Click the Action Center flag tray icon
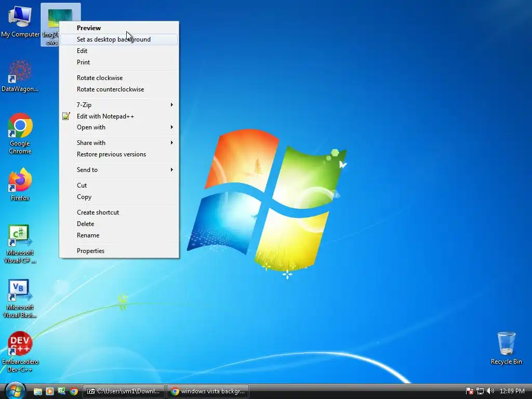This screenshot has height=399, width=532. point(470,391)
